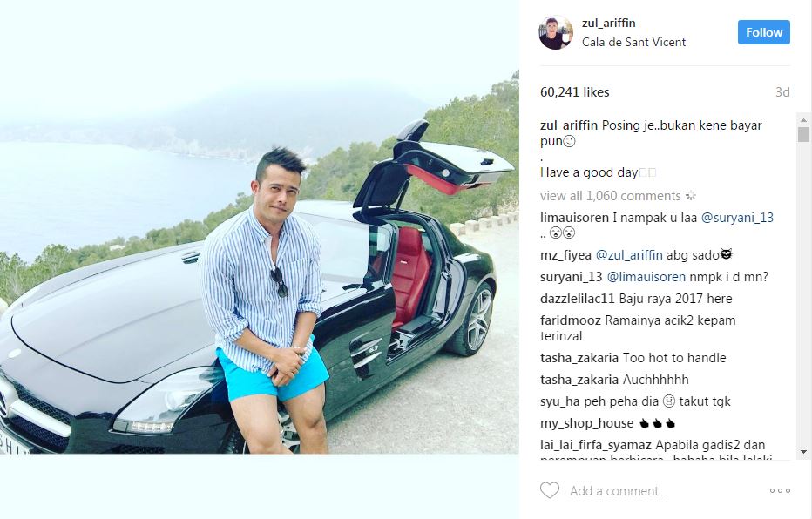Open the three-dots more options menu
Viewport: 812px width, 519px height.
[x=780, y=490]
